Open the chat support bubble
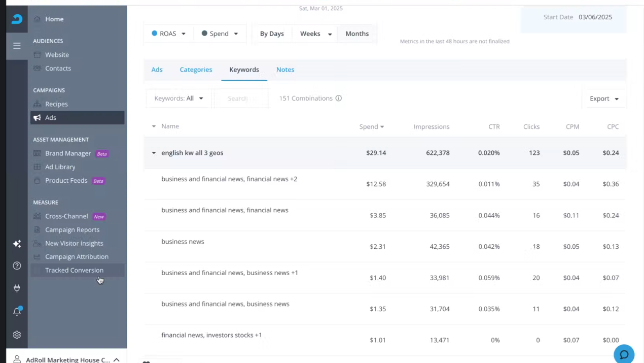The height and width of the screenshot is (363, 644). (624, 354)
